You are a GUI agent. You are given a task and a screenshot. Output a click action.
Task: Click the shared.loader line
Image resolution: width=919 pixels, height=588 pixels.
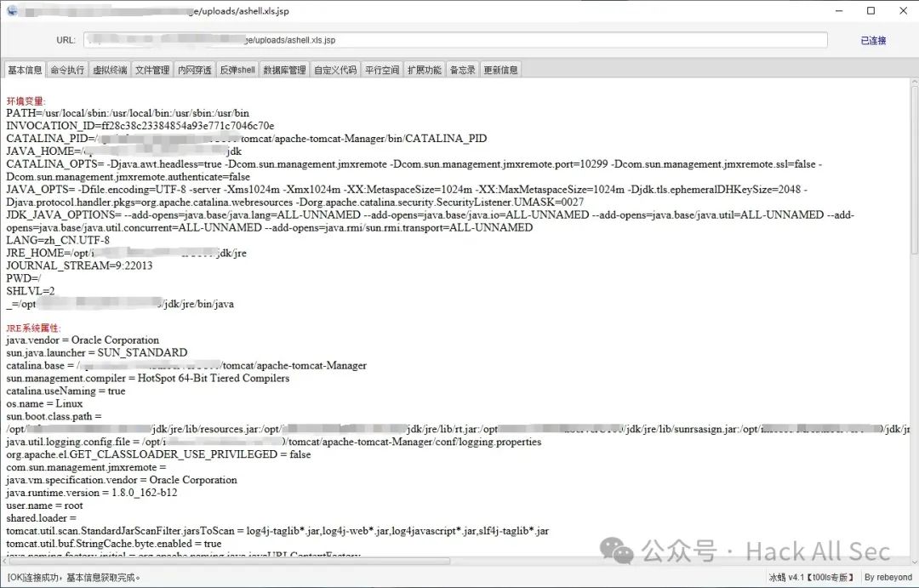coord(41,518)
